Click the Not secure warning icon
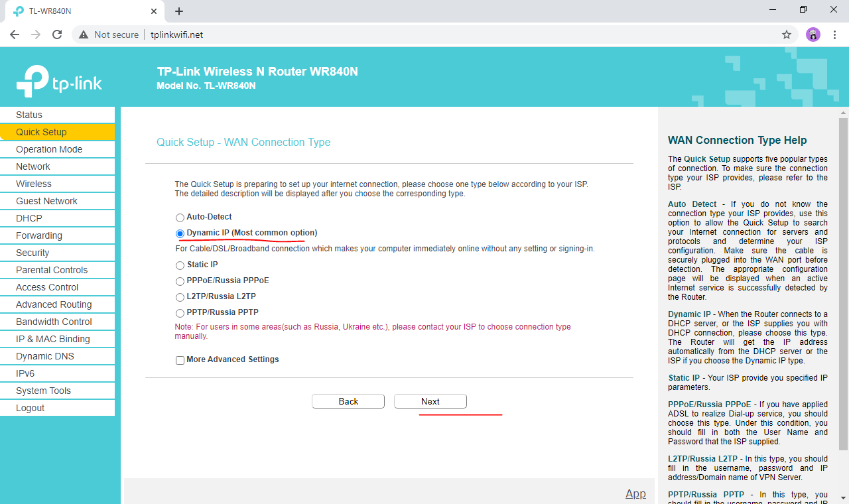Image resolution: width=849 pixels, height=504 pixels. pos(84,34)
